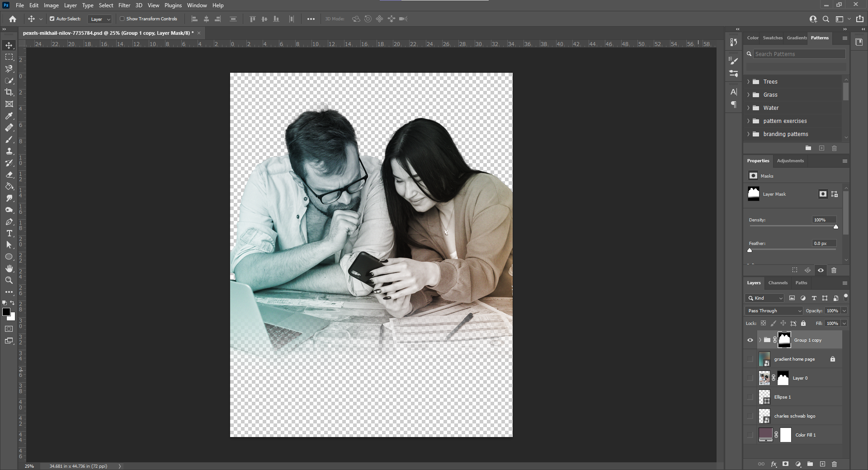
Task: Select the Zoom tool
Action: tap(9, 280)
